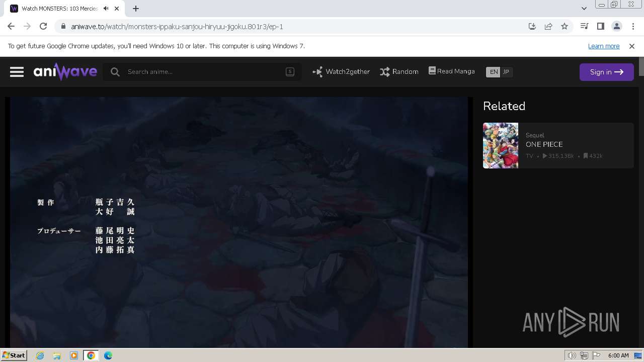Click the page vertical scrollbar
Screen dimensions: 644x362
pyautogui.click(x=641, y=66)
